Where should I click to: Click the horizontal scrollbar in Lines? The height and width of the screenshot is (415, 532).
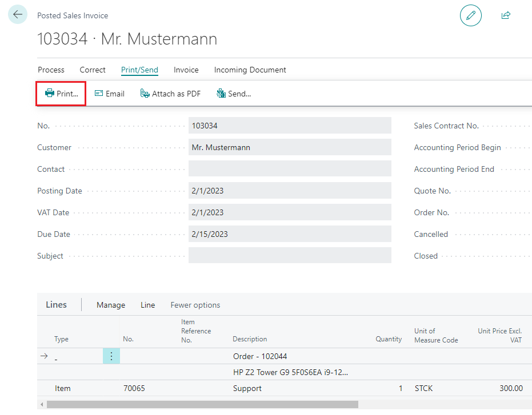click(202, 405)
